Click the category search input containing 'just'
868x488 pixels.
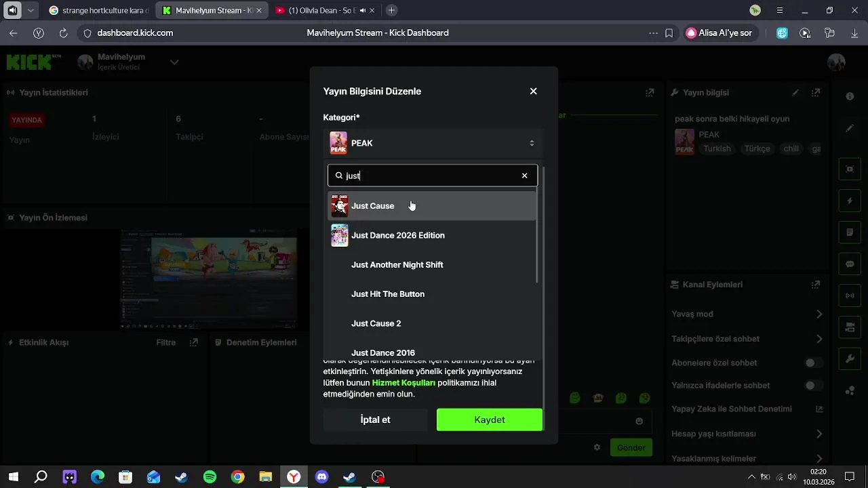[x=433, y=176]
